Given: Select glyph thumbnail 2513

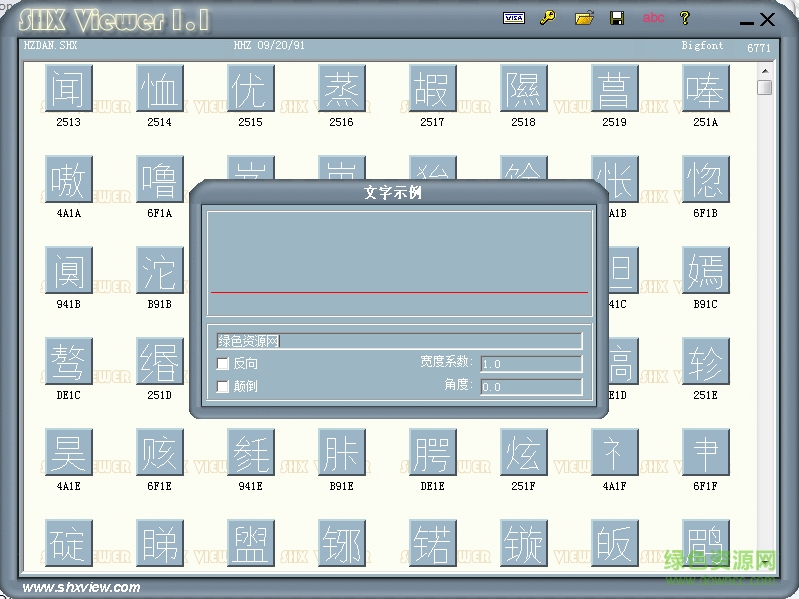Looking at the screenshot, I should coord(69,90).
